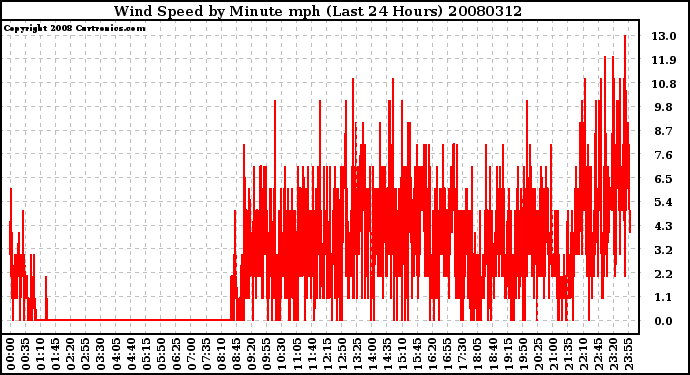The image size is (690, 375).
Task: Click the 2.2 y-axis label
Action: pyautogui.click(x=664, y=274)
